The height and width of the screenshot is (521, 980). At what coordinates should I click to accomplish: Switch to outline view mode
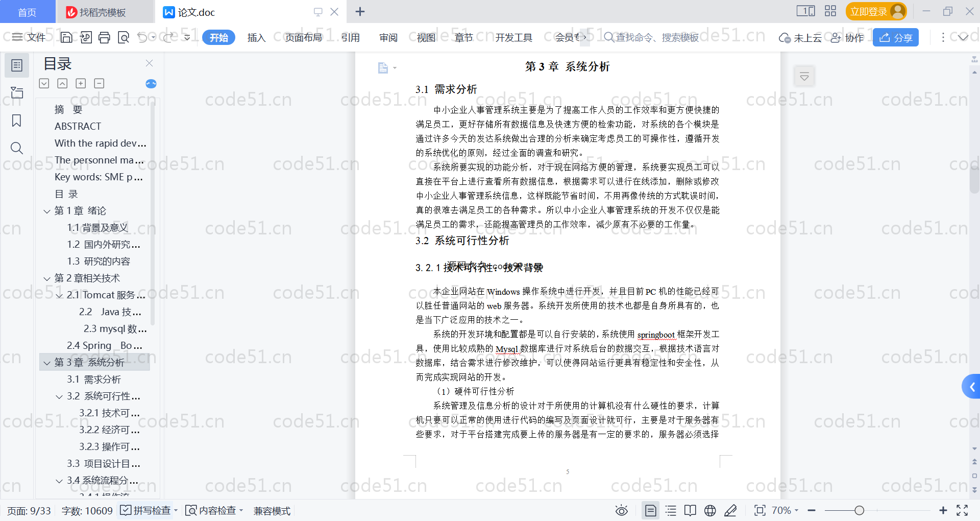(671, 510)
